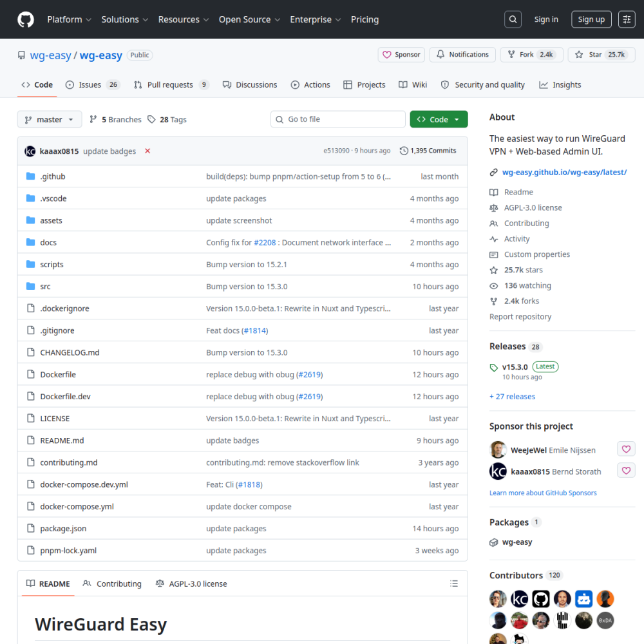Click the commit history clock icon
Image resolution: width=644 pixels, height=644 pixels.
[x=404, y=151]
